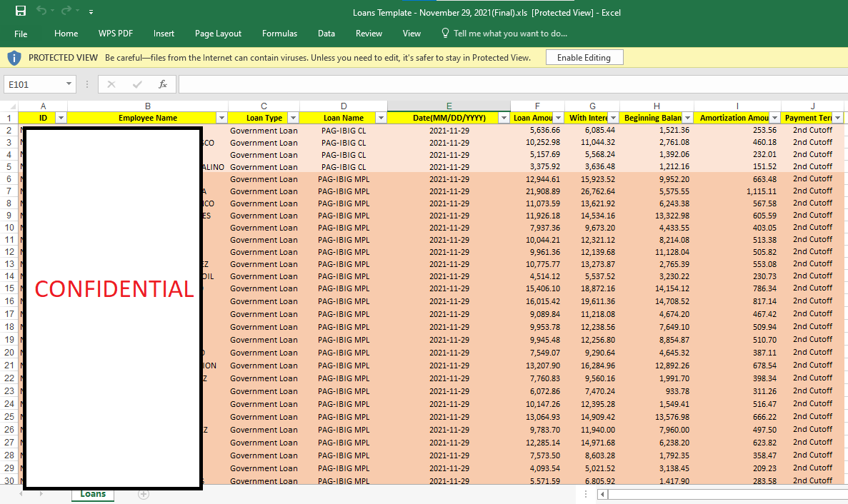Expand the Name Box dropdown arrow
This screenshot has width=848, height=504.
69,84
